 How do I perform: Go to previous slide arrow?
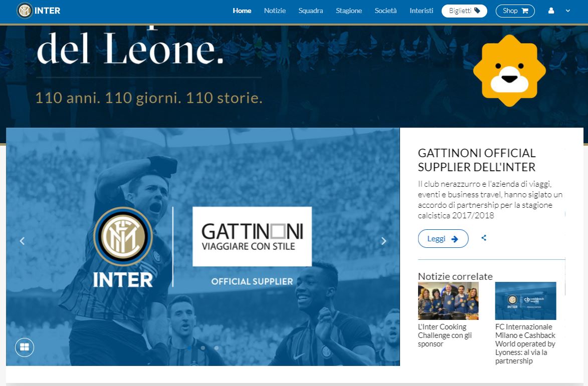(22, 241)
